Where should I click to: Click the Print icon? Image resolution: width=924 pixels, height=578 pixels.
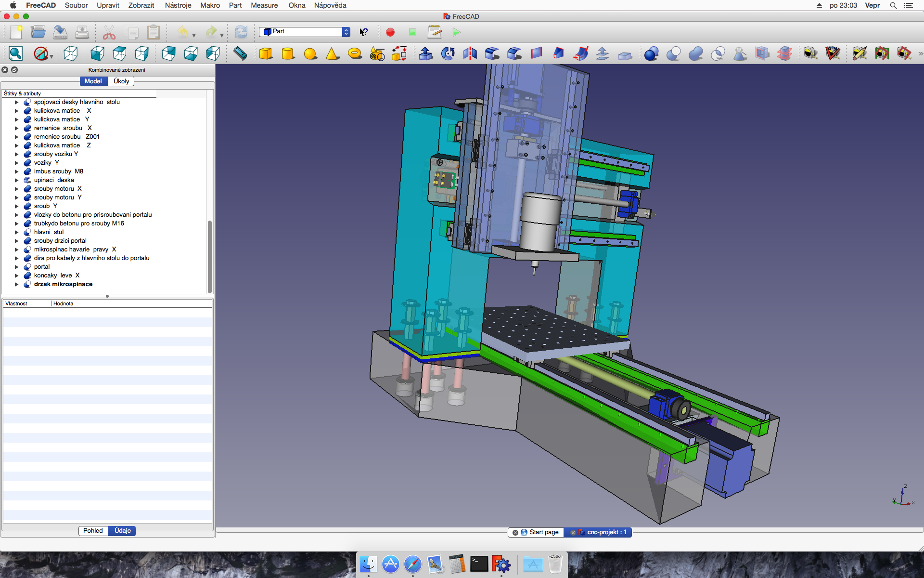[82, 32]
